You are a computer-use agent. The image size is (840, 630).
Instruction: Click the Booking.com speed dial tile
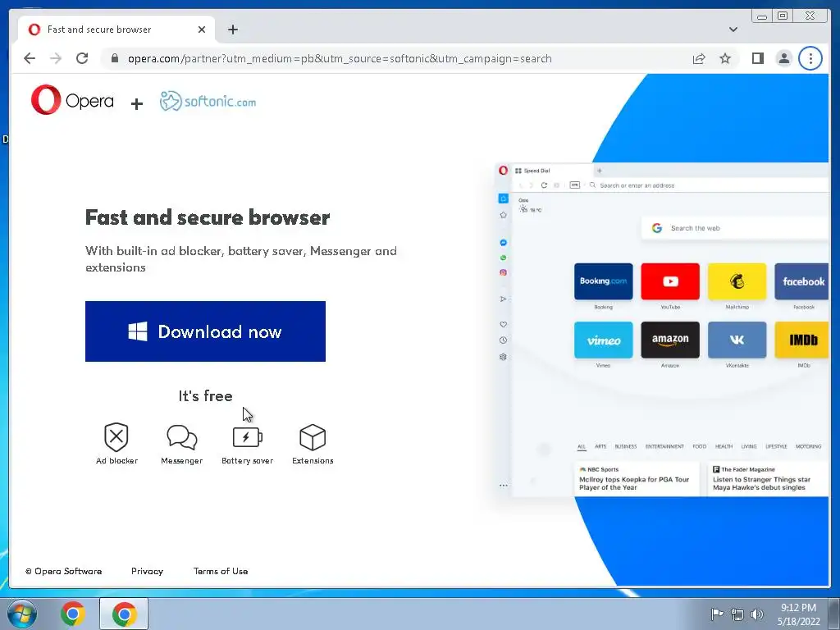603,281
